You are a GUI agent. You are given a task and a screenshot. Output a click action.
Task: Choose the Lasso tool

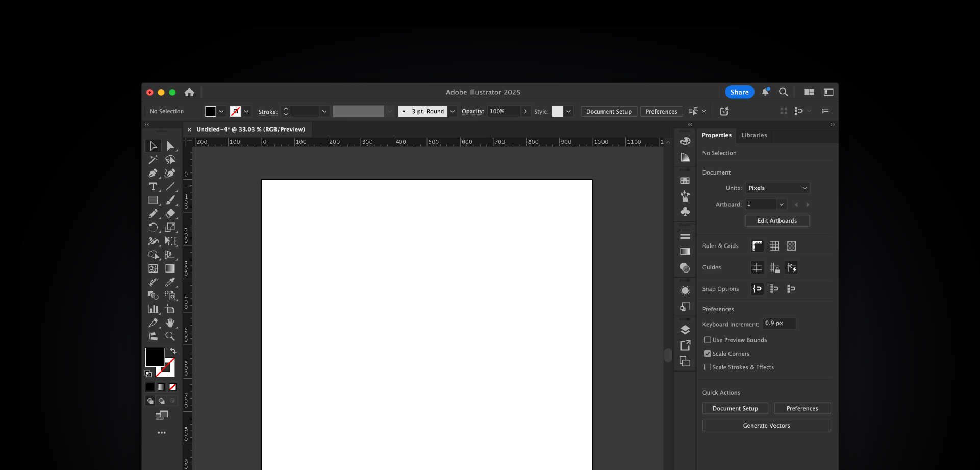(x=170, y=160)
